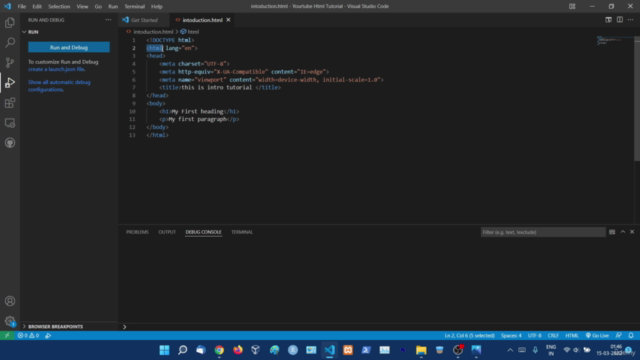Click line number 10 in gutter
Image resolution: width=640 pixels, height=360 pixels.
coord(132,111)
